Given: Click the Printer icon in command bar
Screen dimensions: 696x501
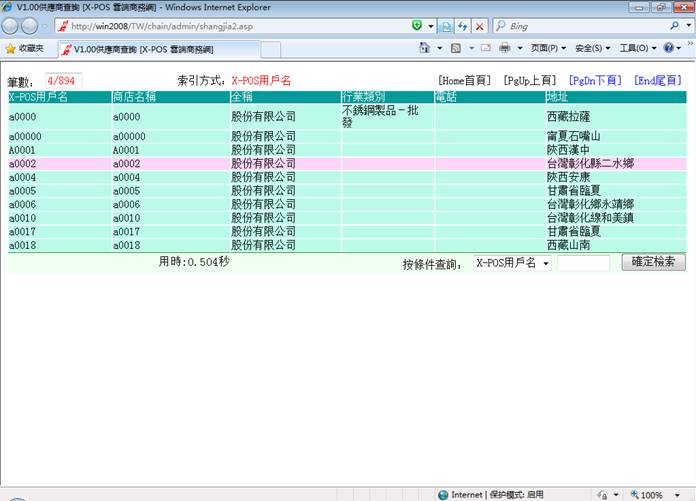Looking at the screenshot, I should [x=505, y=48].
